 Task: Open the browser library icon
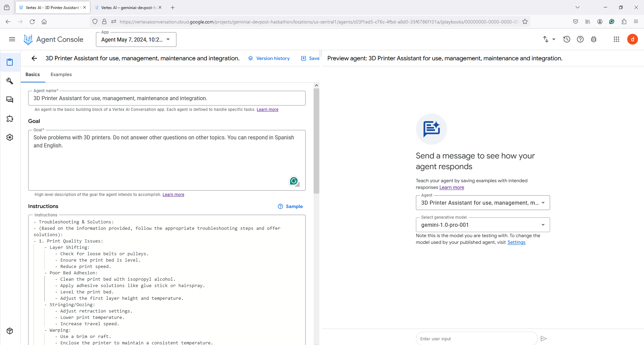pos(588,22)
